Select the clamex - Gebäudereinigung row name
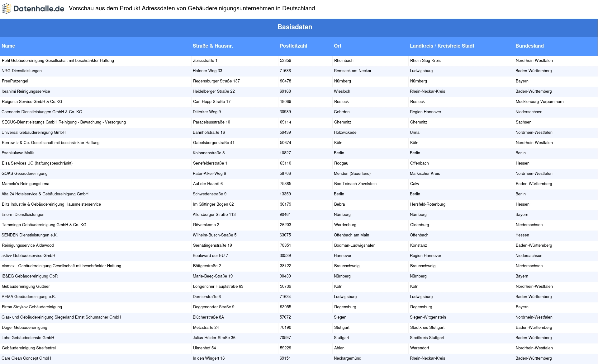Viewport: 598px width, 364px height. click(61, 266)
